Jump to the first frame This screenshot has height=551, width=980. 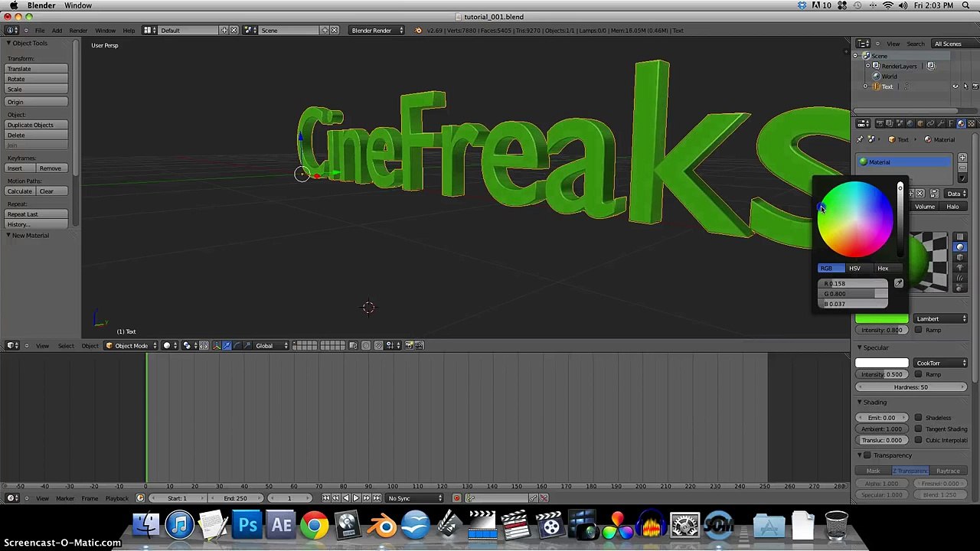pyautogui.click(x=326, y=498)
